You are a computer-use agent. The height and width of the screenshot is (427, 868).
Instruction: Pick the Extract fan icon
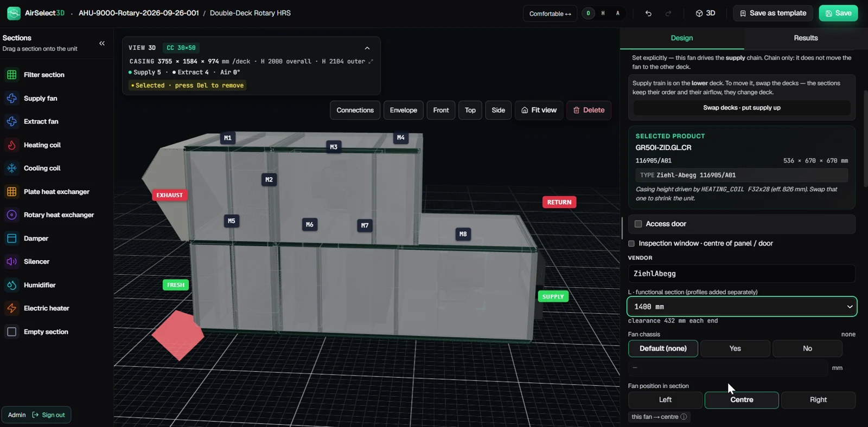point(12,121)
